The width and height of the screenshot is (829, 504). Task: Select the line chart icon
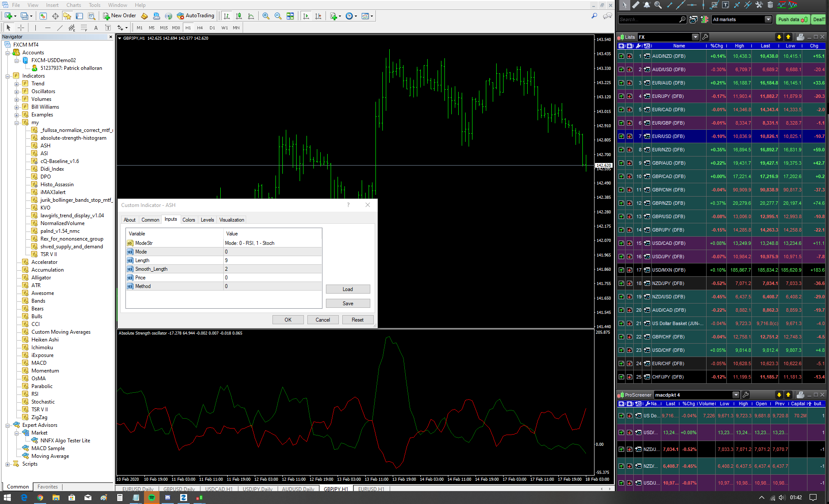(251, 16)
